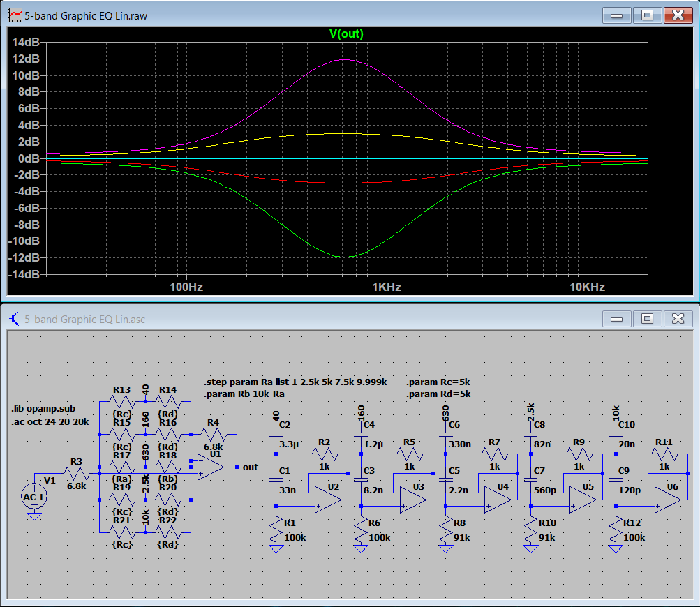Image resolution: width=700 pixels, height=607 pixels.
Task: Click the 10KHz horizontal axis label
Action: tap(587, 287)
